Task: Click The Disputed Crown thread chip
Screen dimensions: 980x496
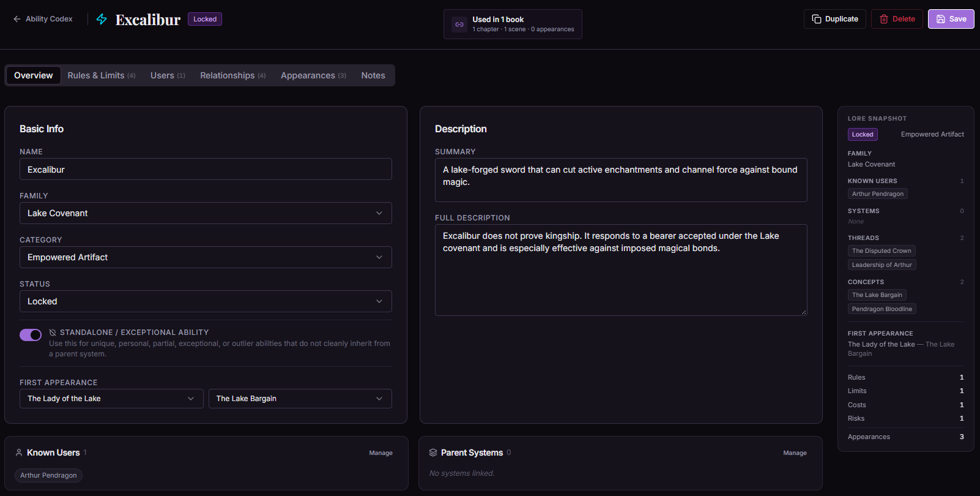Action: 882,251
